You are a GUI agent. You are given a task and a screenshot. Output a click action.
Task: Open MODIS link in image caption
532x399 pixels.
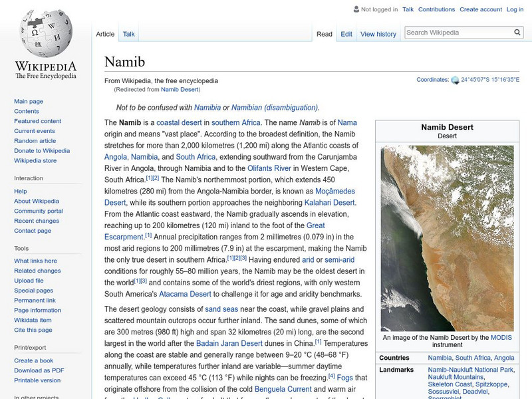(501, 338)
